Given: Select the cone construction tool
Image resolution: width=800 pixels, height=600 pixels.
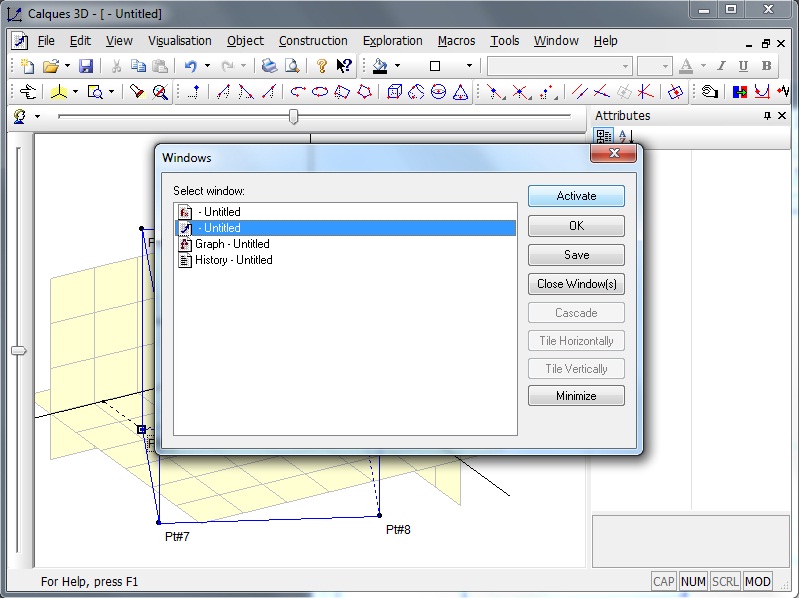Looking at the screenshot, I should pyautogui.click(x=460, y=92).
